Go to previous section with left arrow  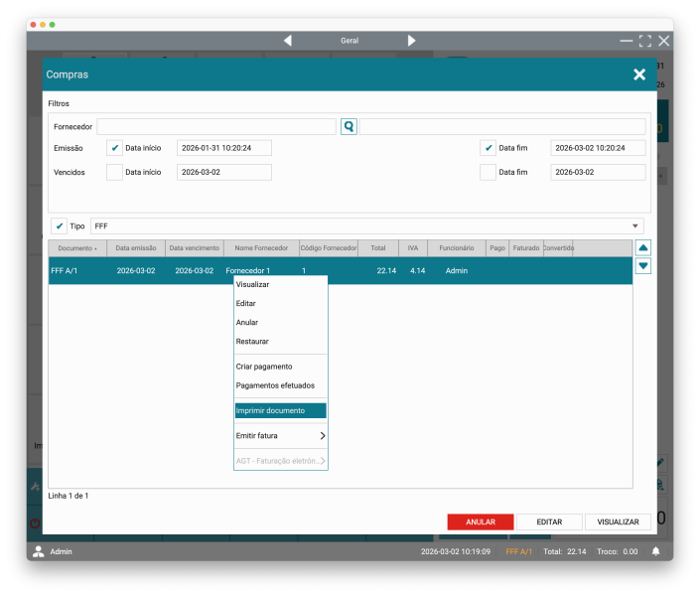288,41
